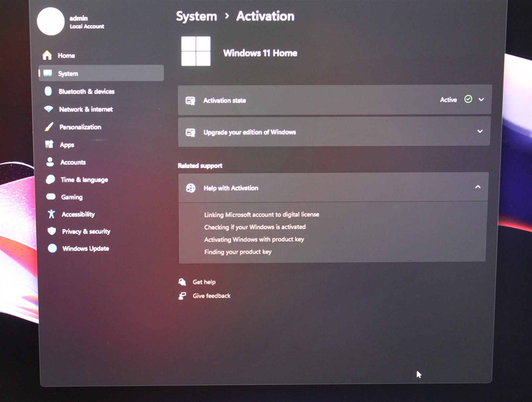Click the Personalization paintbrush icon
This screenshot has width=532, height=402.
[49, 126]
